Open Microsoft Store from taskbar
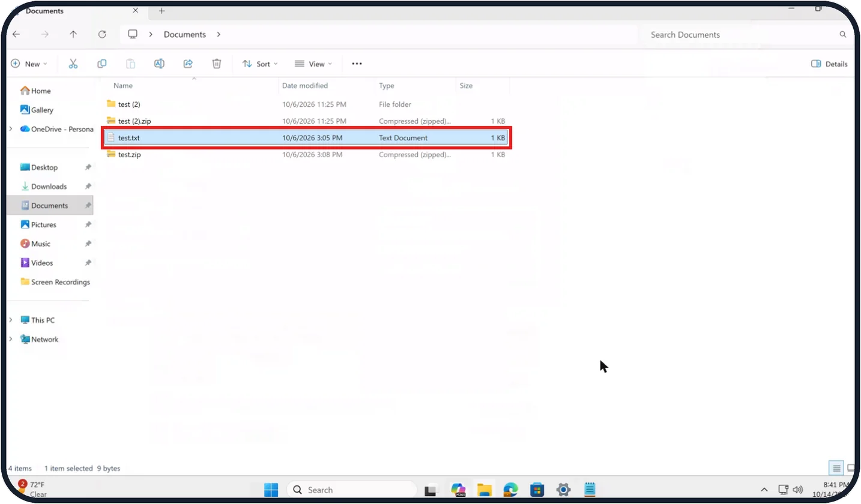The width and height of the screenshot is (861, 504). point(537,490)
